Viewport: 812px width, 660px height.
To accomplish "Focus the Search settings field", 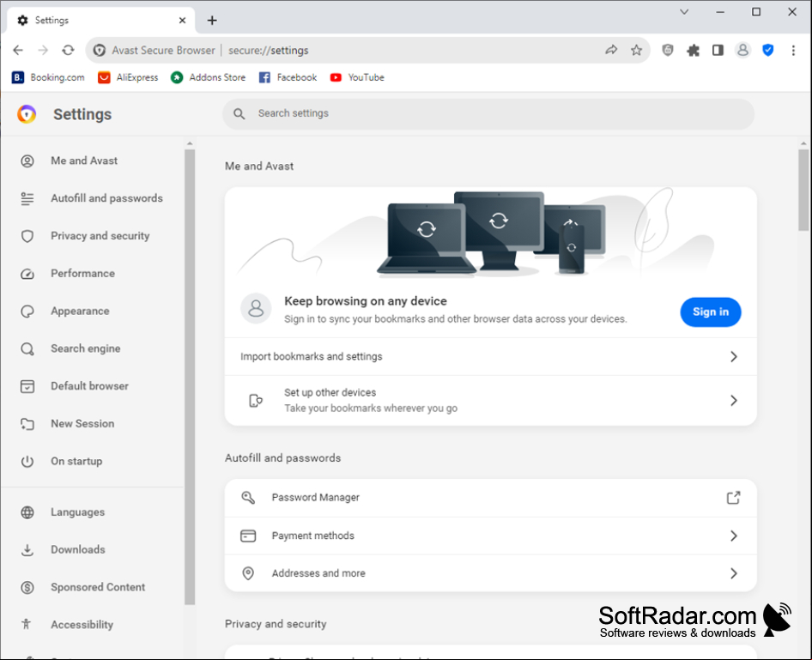I will pos(488,114).
